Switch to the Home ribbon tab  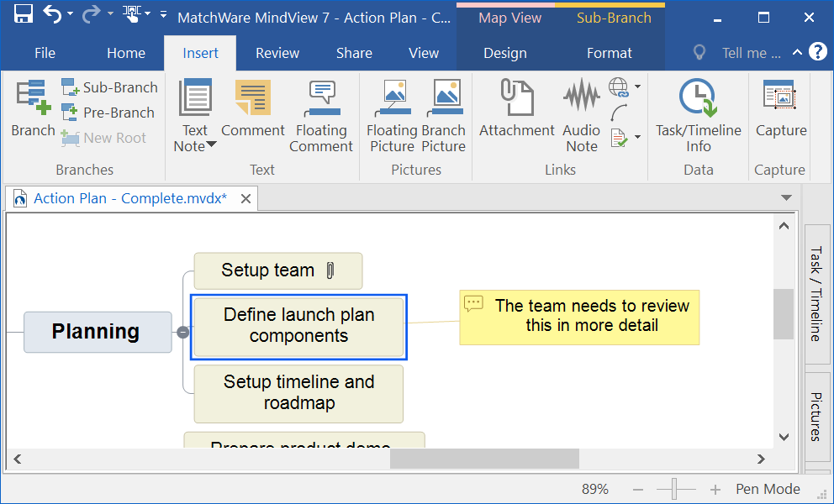(x=126, y=53)
